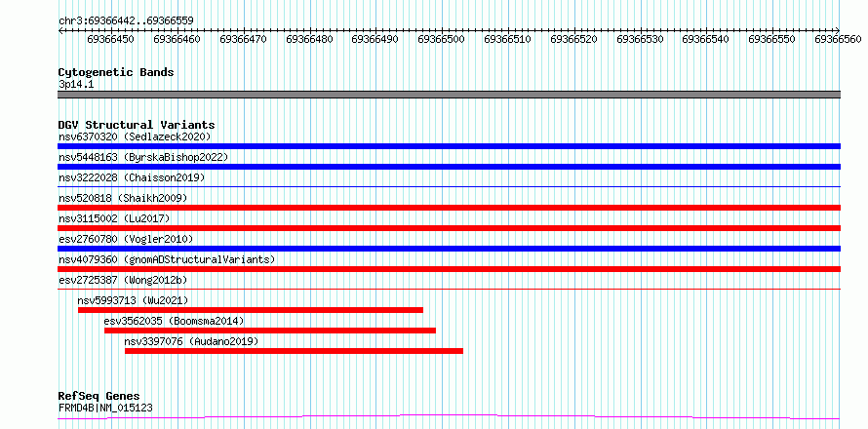Click the nsv6370320 (Sedlazeck2020) label
868x429 pixels.
click(135, 136)
